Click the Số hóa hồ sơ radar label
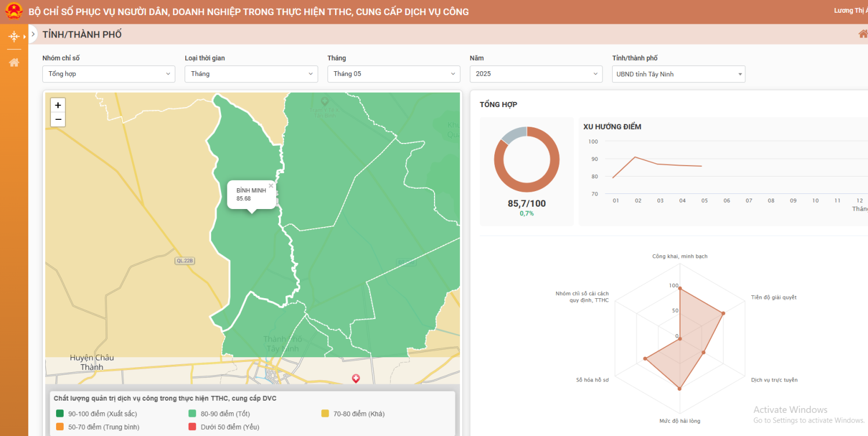 pyautogui.click(x=592, y=380)
